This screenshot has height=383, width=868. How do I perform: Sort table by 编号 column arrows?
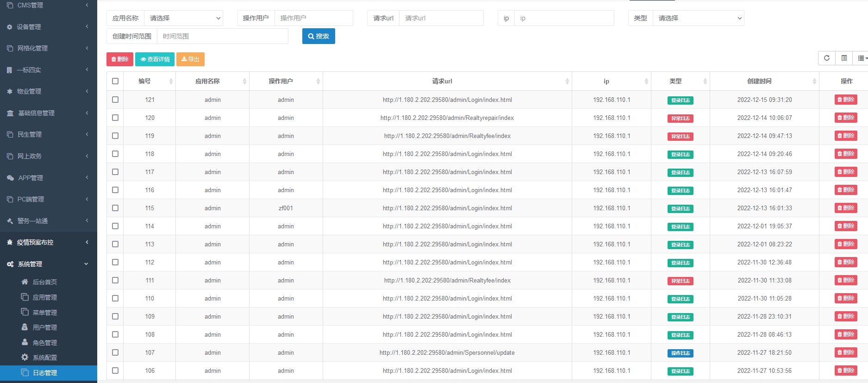(171, 82)
